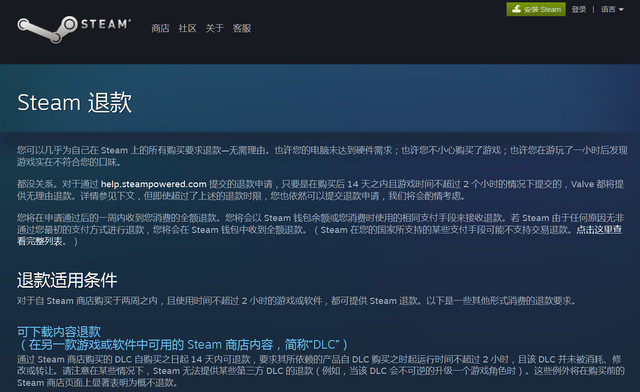The width and height of the screenshot is (640, 392).
Task: Click the Steam 退款 page title
Action: (75, 102)
